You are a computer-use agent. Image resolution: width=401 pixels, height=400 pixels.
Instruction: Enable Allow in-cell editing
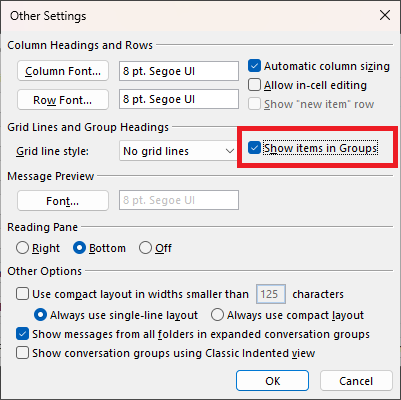(x=254, y=85)
